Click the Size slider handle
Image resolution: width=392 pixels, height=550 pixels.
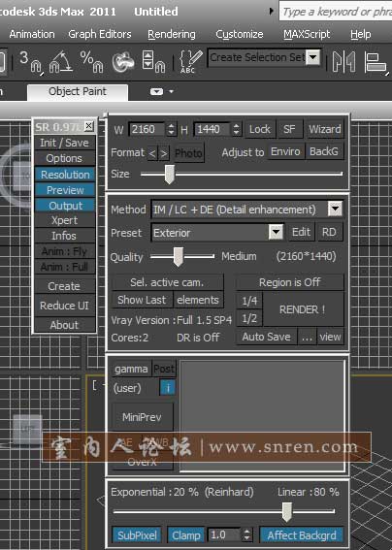(x=170, y=174)
